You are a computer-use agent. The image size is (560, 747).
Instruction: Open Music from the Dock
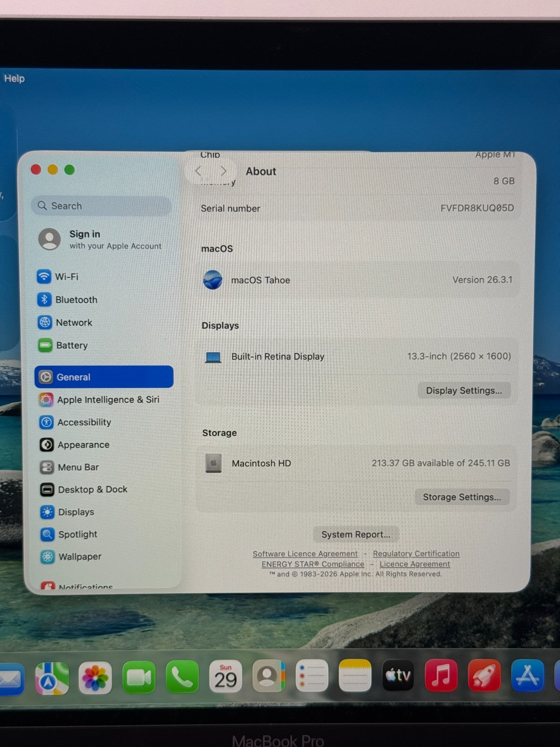441,675
